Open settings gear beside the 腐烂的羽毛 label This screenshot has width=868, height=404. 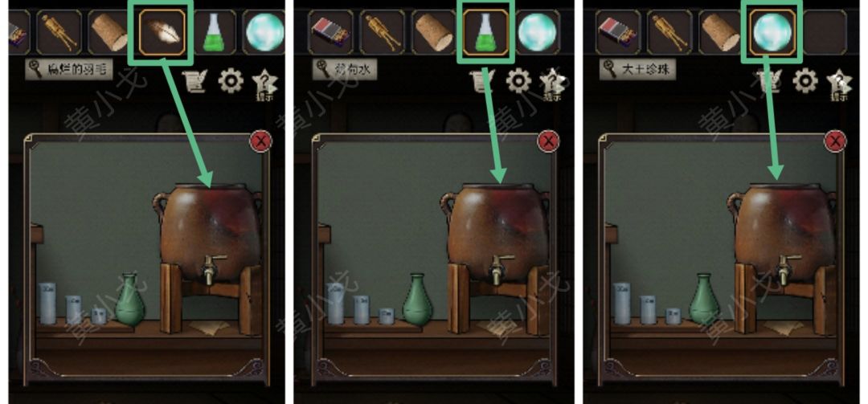[x=231, y=81]
